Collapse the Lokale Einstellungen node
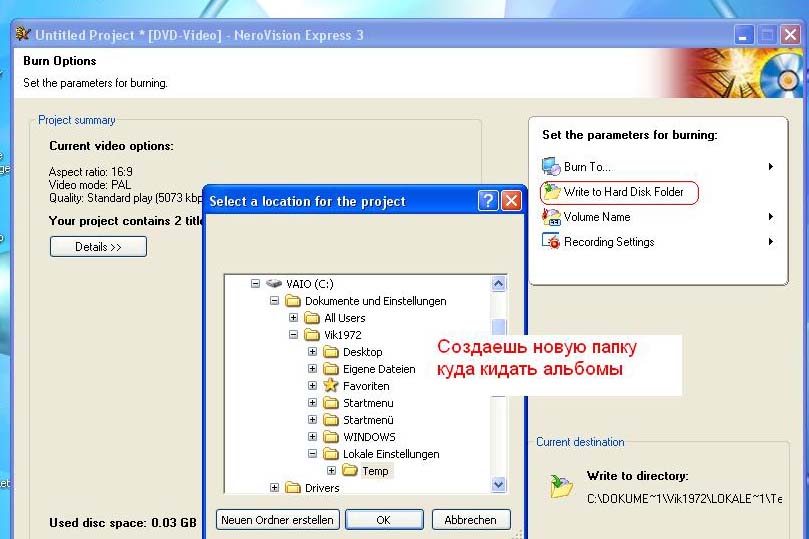Screen dimensions: 809x539 [312, 454]
